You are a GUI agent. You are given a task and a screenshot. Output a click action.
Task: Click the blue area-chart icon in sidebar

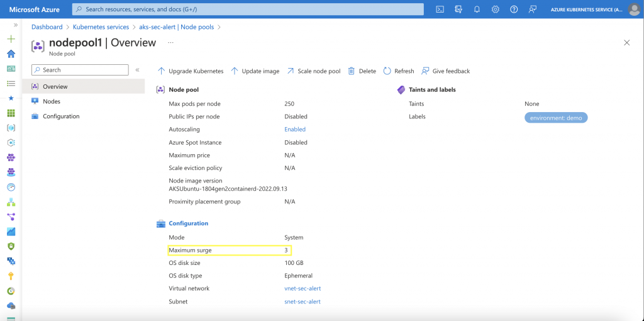(11, 232)
